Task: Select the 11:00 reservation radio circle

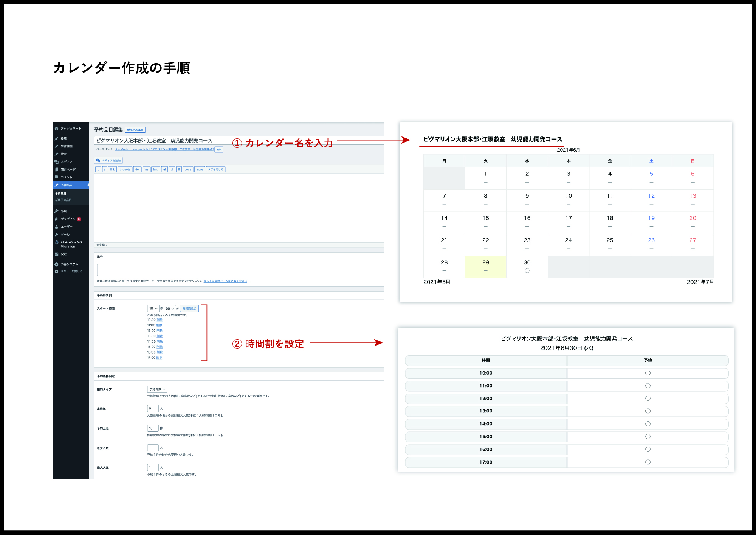Action: point(648,386)
